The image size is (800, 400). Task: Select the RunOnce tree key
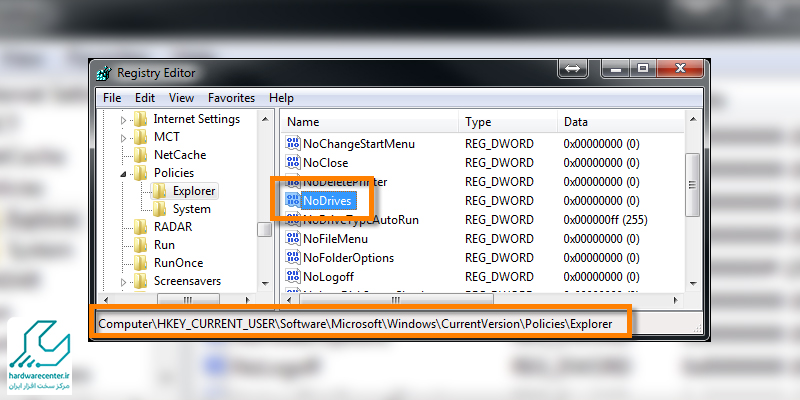point(178,263)
